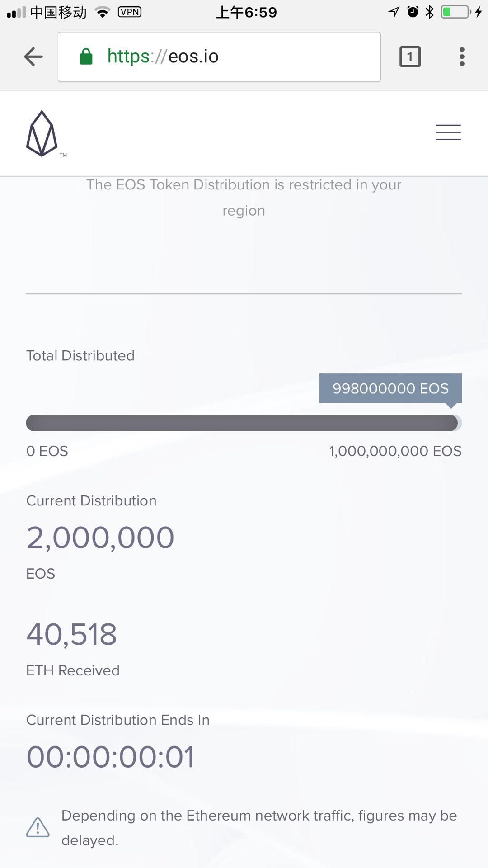
Task: Tap the Wi-Fi signal icon
Action: point(103,12)
